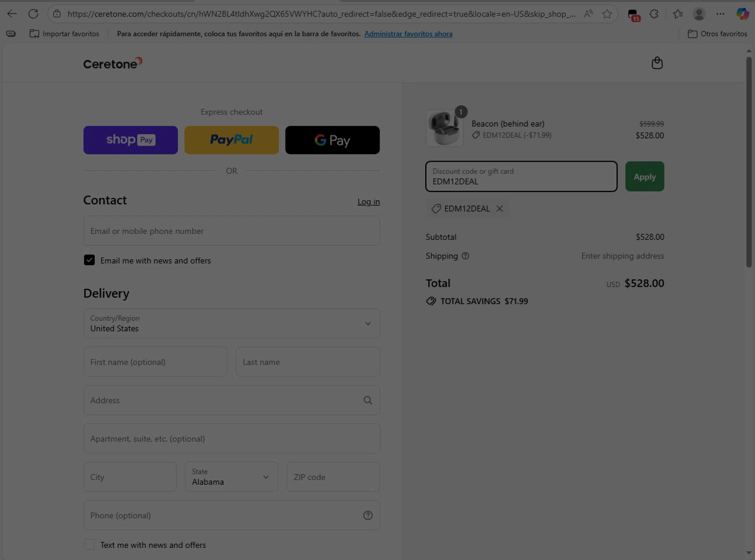Screen dimensions: 755x560
Task: Focus the ZIP code field
Action: [333, 477]
